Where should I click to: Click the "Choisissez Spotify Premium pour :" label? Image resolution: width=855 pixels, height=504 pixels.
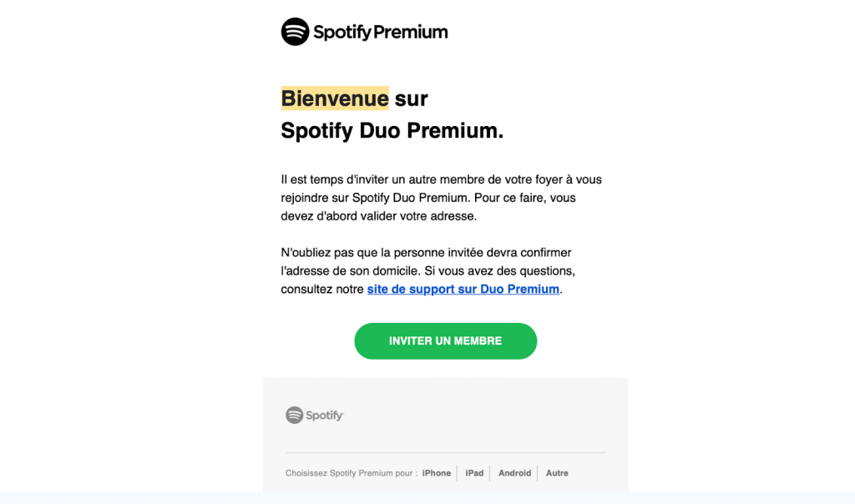(x=351, y=473)
